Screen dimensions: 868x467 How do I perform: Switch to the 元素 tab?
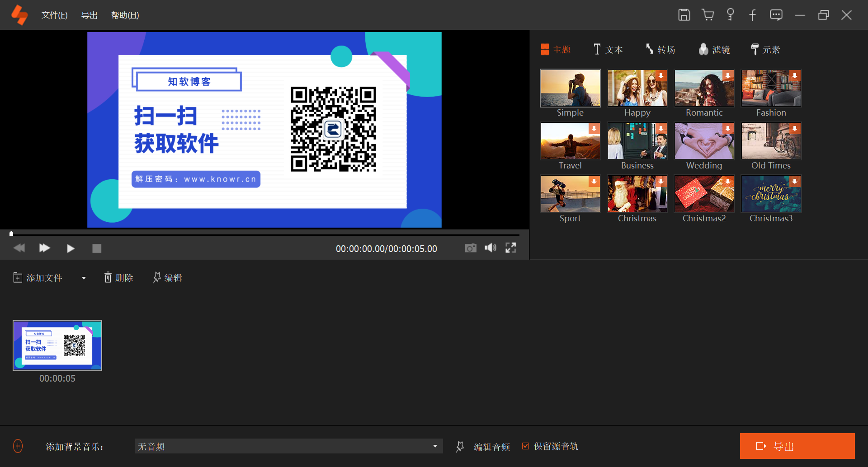[x=765, y=50]
